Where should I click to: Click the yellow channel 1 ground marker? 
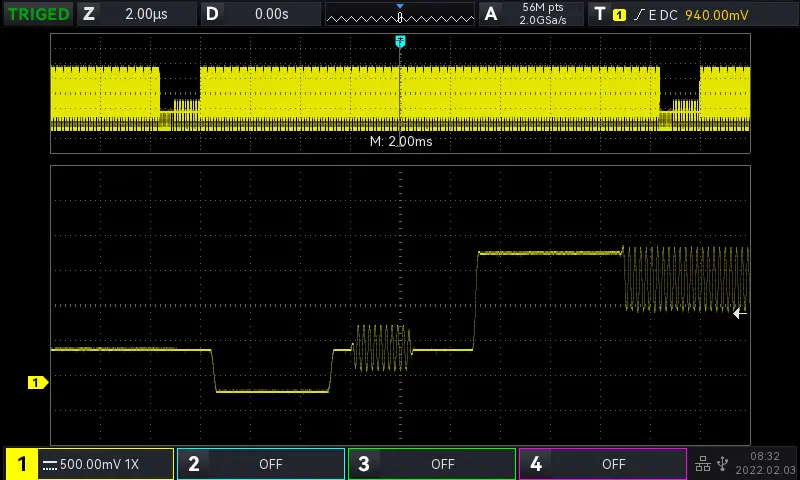37,383
